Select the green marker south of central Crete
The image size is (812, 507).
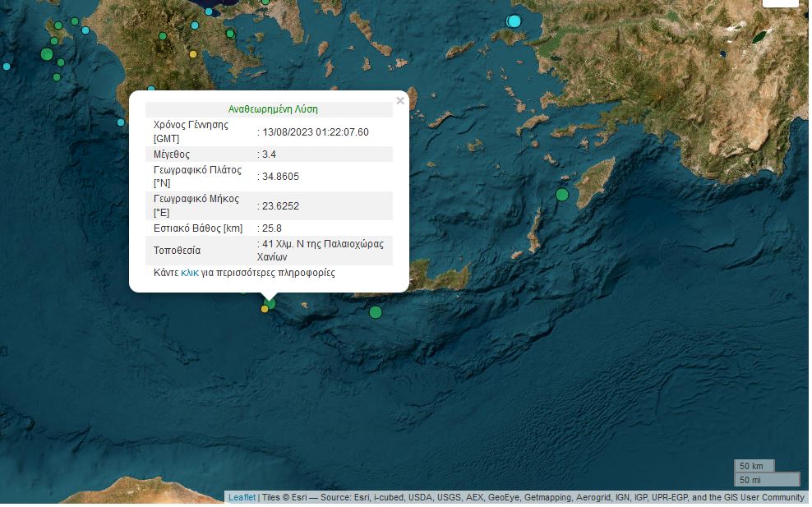pyautogui.click(x=376, y=312)
